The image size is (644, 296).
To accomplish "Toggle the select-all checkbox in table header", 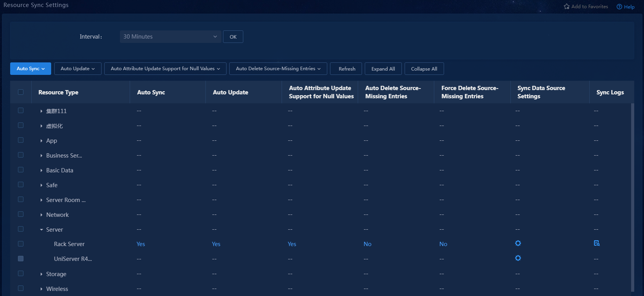I will pos(21,92).
